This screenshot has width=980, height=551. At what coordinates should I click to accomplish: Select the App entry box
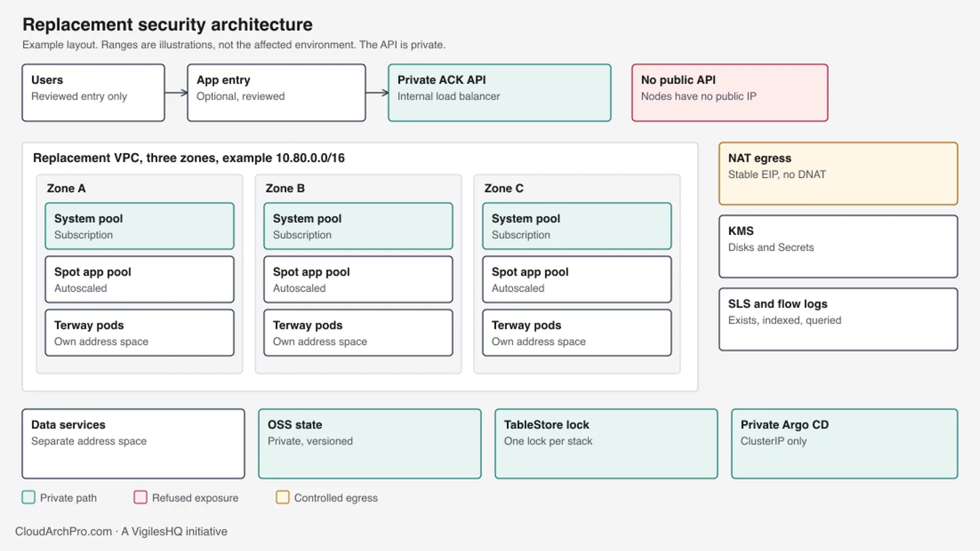[276, 93]
